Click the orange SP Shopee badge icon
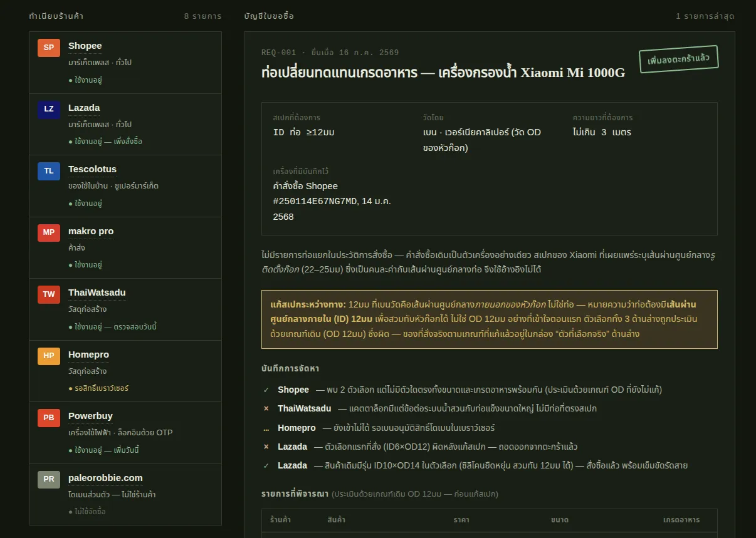The image size is (756, 538). pos(49,48)
